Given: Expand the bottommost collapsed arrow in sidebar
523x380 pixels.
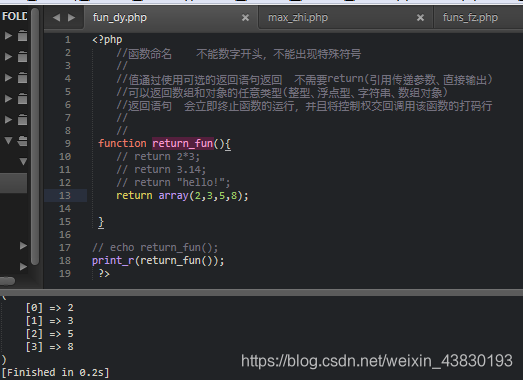Looking at the screenshot, I should point(23,267).
